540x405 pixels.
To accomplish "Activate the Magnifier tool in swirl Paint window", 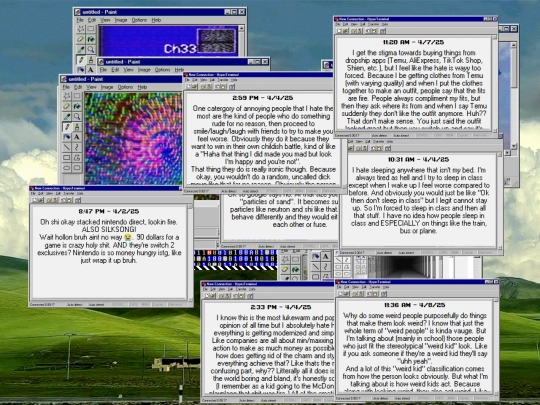I will (76, 116).
